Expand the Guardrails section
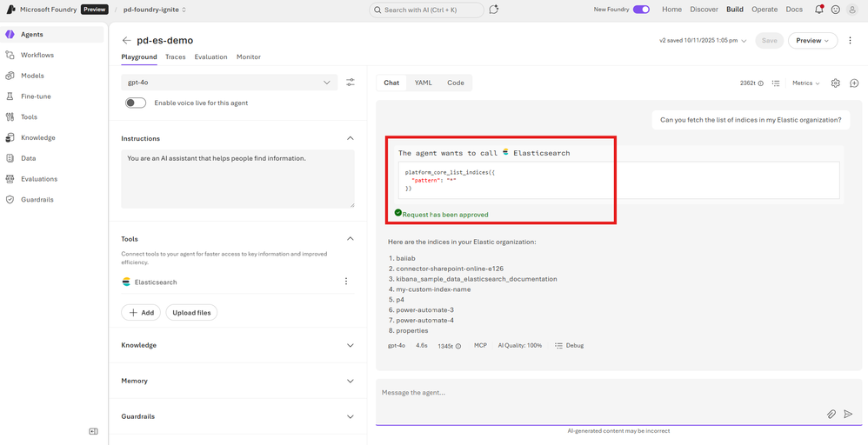Viewport: 868px width, 445px height. [x=350, y=416]
